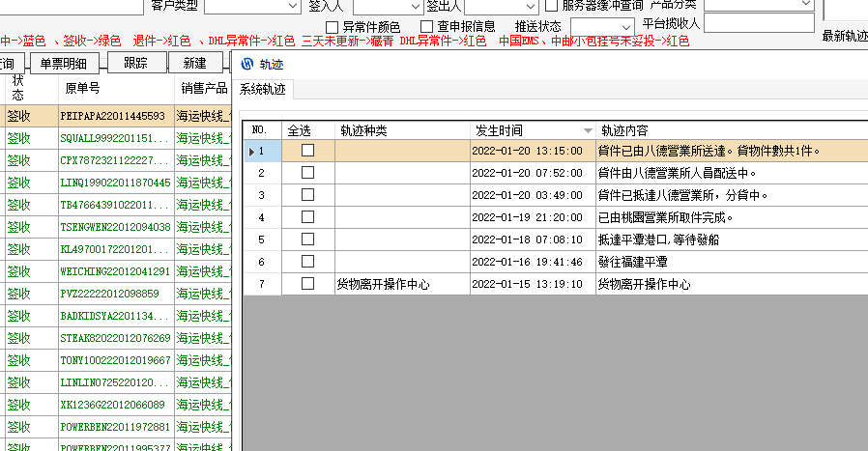Open the 客户类型 dropdown

coord(293,6)
